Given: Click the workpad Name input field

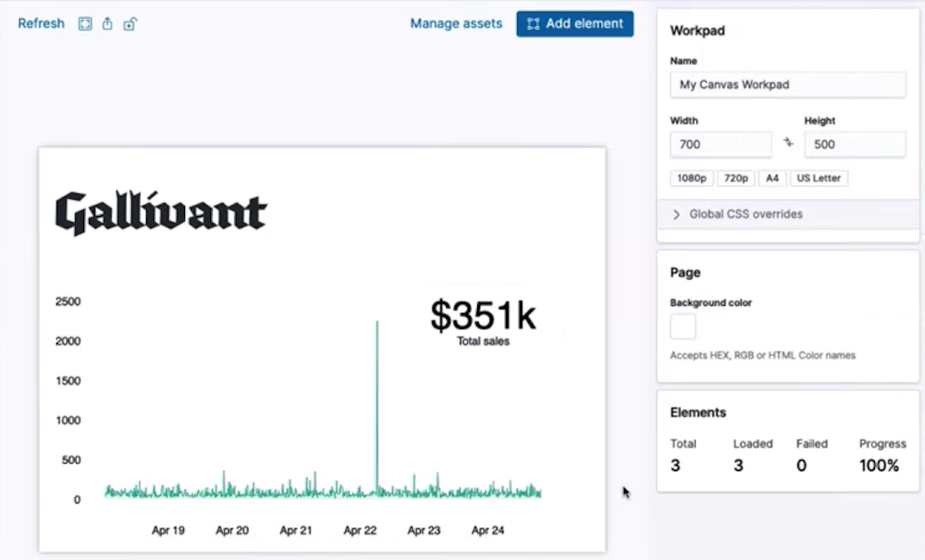Looking at the screenshot, I should 788,85.
